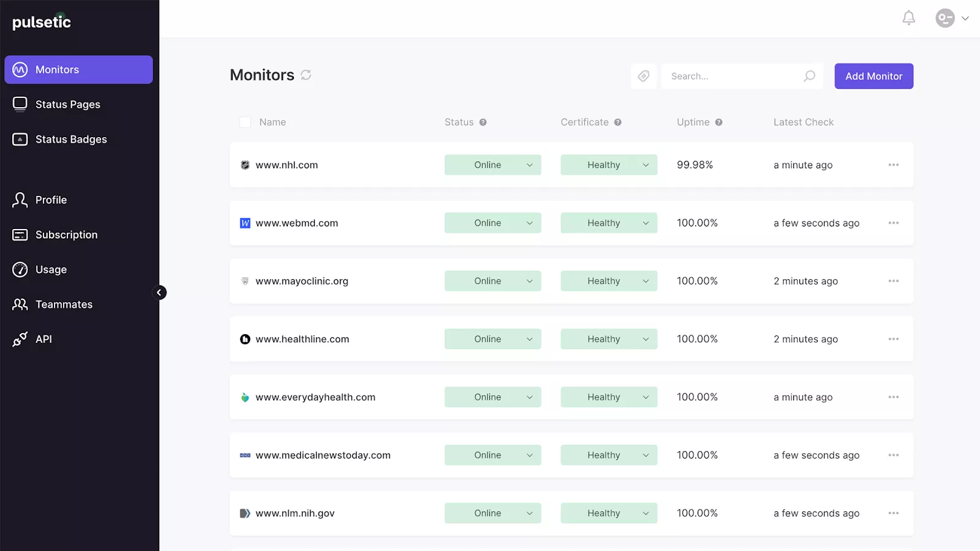Image resolution: width=980 pixels, height=551 pixels.
Task: Click the Certificate column help icon
Action: (x=617, y=122)
